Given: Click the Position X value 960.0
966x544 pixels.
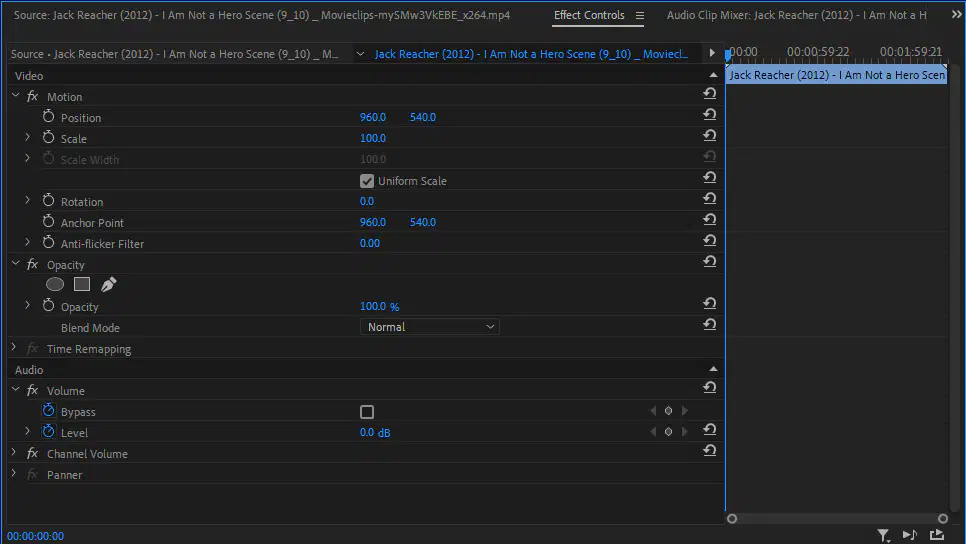Looking at the screenshot, I should point(373,117).
